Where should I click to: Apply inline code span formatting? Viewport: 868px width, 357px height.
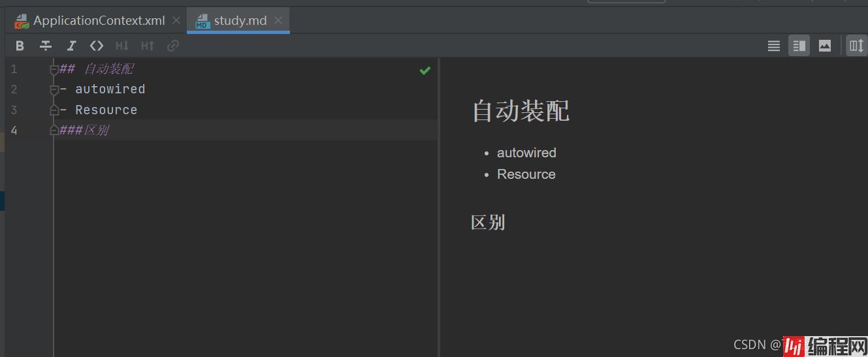(x=97, y=46)
